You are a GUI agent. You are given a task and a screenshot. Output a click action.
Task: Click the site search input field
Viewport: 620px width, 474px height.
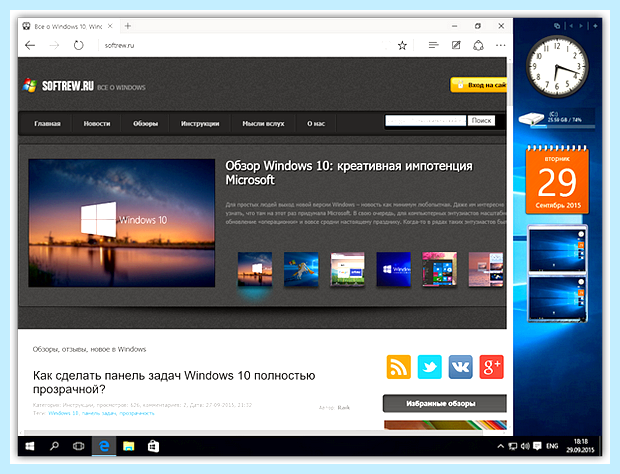425,121
